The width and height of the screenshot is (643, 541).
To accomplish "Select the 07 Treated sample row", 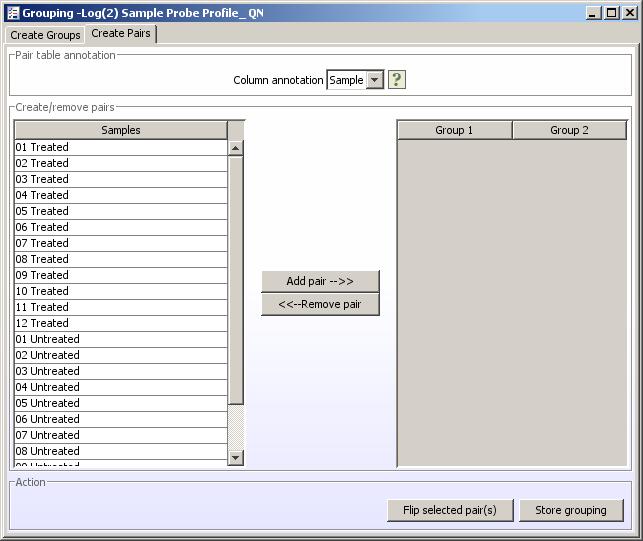I will click(121, 243).
